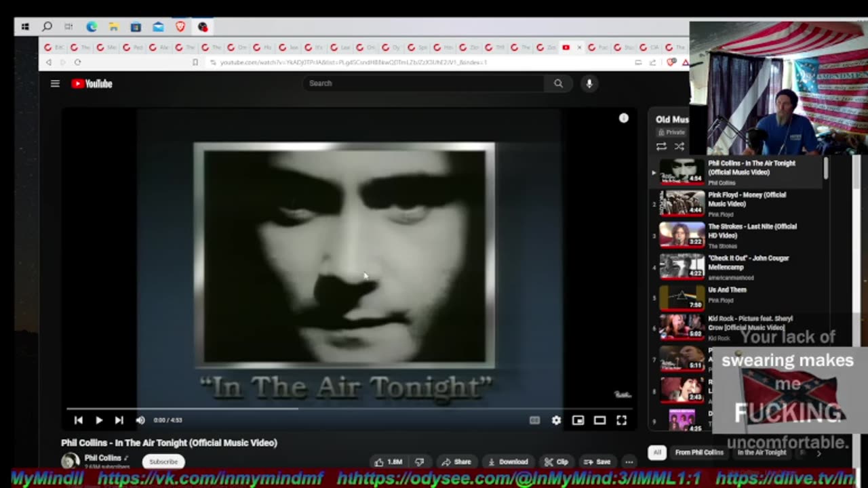Viewport: 868px width, 488px height.
Task: Play the Phil Collins video
Action: point(99,420)
